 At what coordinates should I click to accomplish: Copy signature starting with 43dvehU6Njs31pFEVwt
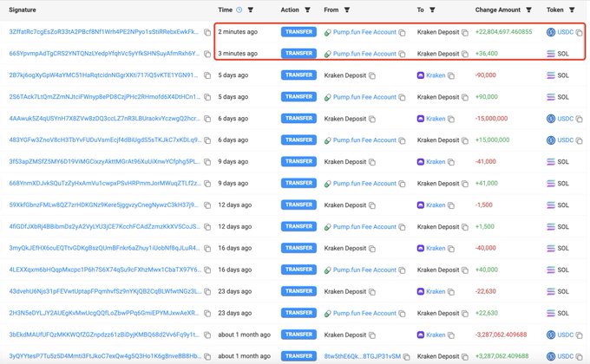(207, 292)
